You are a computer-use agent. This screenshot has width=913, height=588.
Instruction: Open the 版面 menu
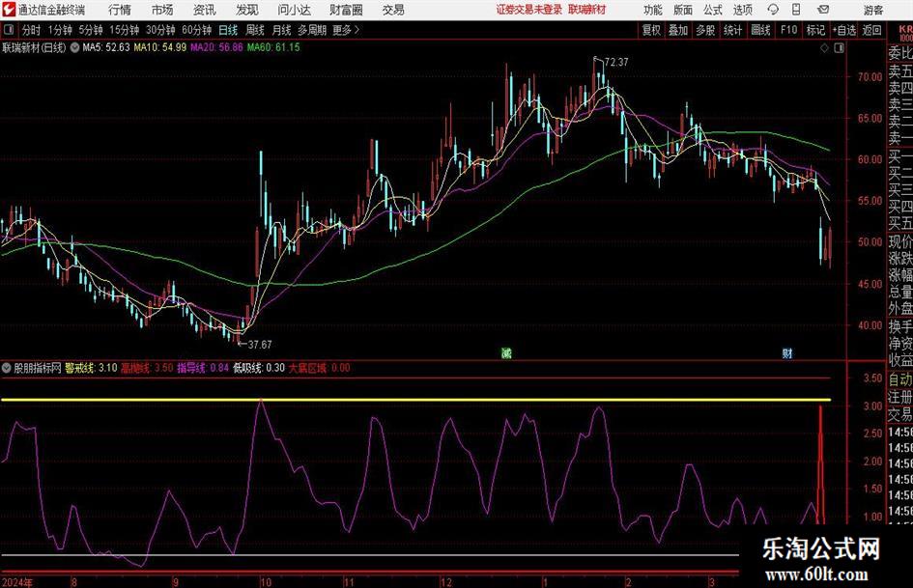point(683,10)
